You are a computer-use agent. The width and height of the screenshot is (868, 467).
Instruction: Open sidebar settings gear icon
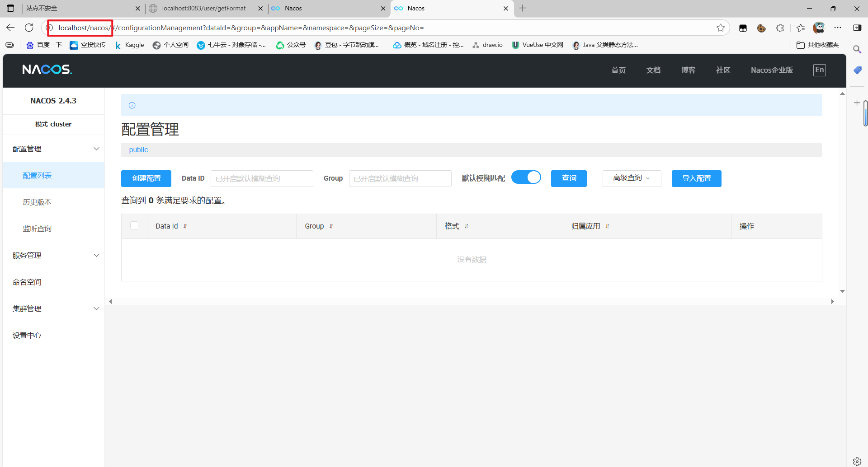click(857, 461)
